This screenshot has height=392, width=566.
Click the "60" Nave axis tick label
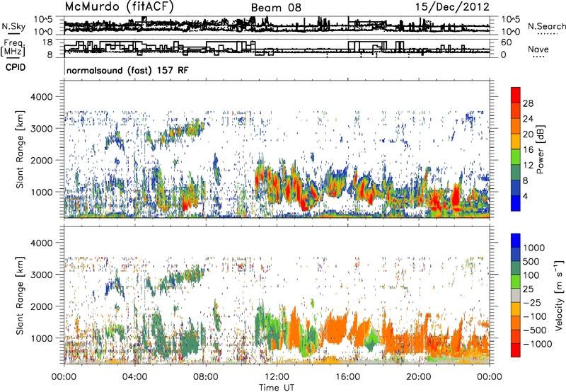507,42
